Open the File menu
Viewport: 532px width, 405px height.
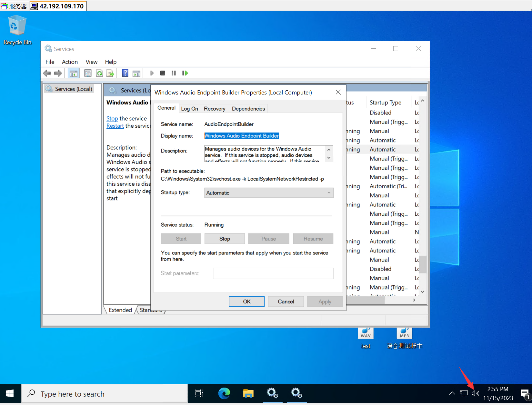[x=50, y=62]
